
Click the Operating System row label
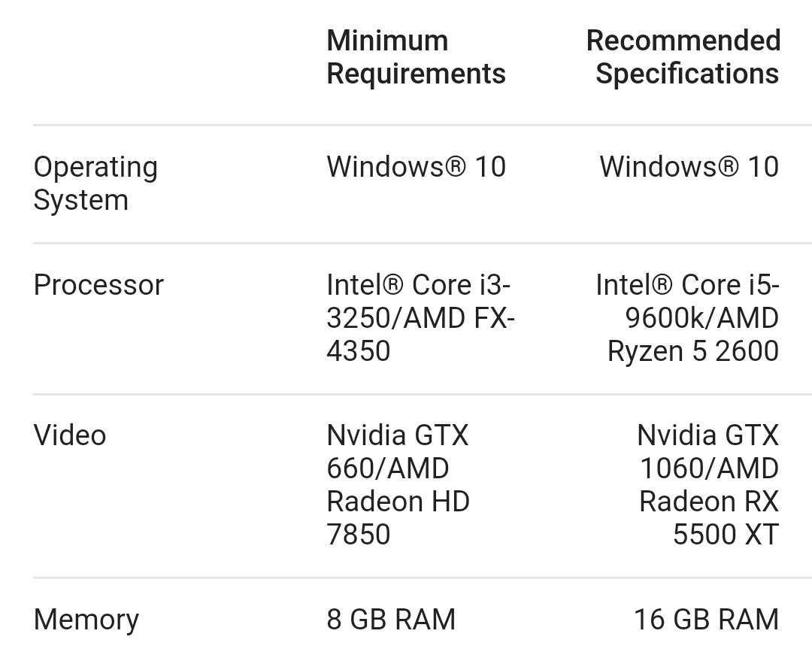tap(95, 183)
